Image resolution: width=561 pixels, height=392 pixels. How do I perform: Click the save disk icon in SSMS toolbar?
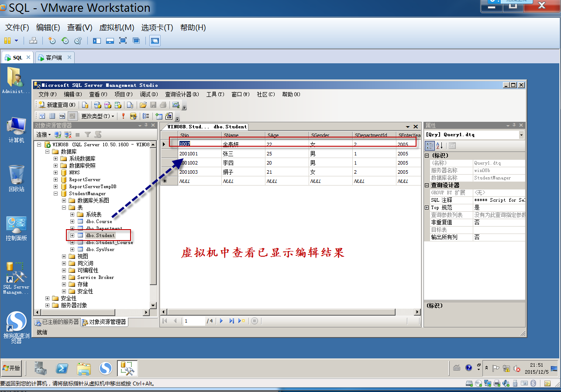(x=153, y=105)
